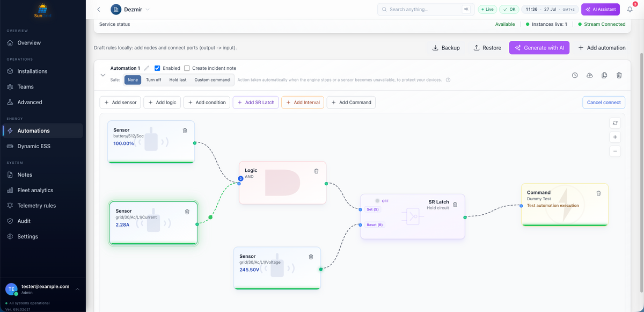The width and height of the screenshot is (644, 312).
Task: Click the Cancel connect button
Action: (604, 102)
